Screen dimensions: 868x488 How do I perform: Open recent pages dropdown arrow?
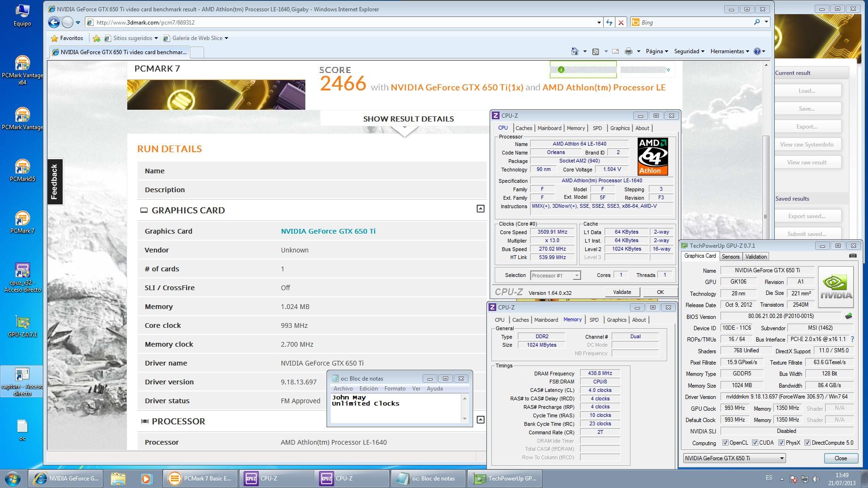pos(78,22)
